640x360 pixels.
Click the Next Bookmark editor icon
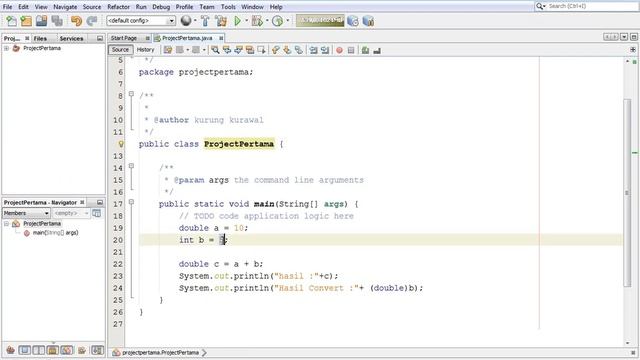coord(287,50)
